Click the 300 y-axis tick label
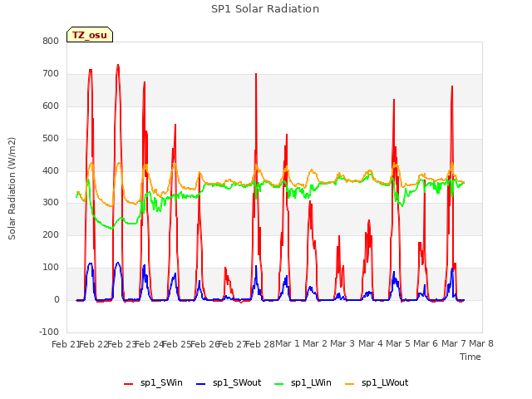This screenshot has height=399, width=532. pyautogui.click(x=51, y=203)
